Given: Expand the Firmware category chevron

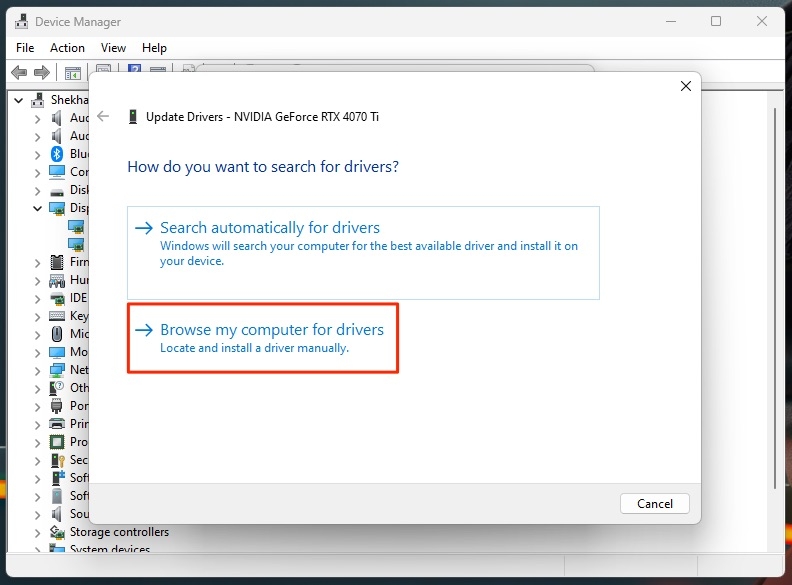Looking at the screenshot, I should click(37, 262).
